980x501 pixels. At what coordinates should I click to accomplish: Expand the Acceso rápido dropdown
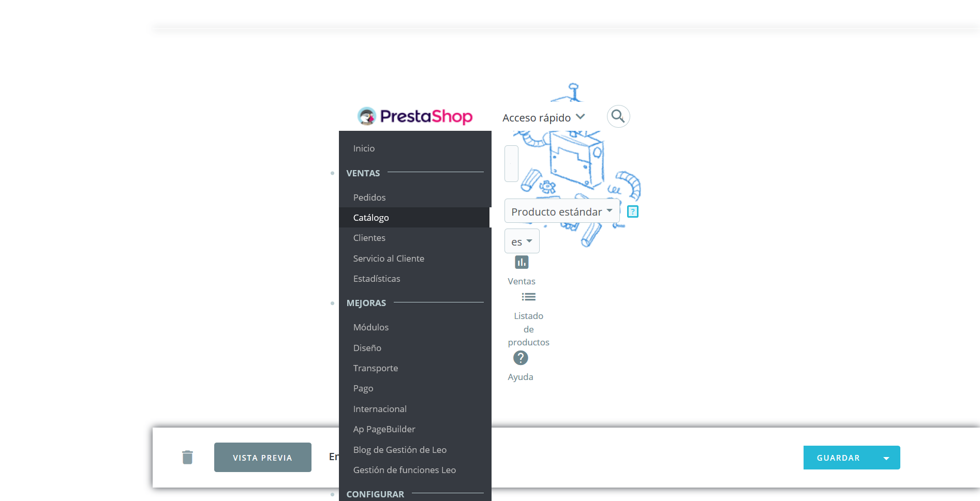coord(543,118)
